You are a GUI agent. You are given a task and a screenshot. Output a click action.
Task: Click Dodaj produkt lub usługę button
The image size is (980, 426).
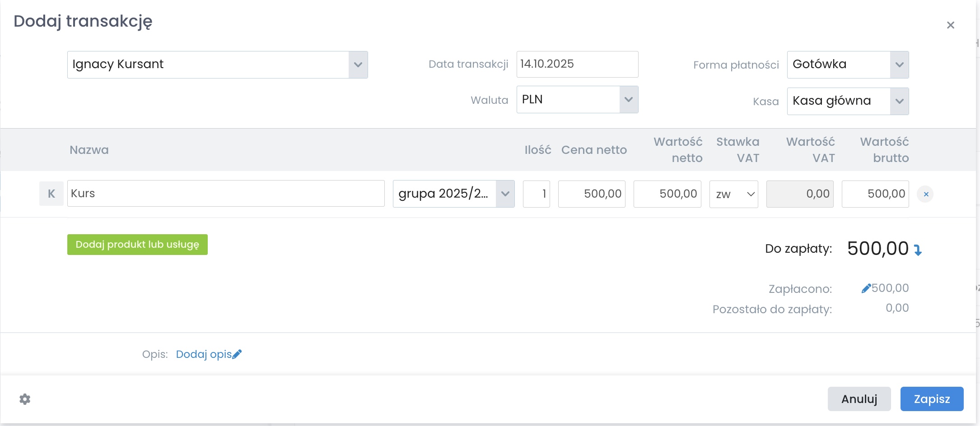tap(137, 245)
